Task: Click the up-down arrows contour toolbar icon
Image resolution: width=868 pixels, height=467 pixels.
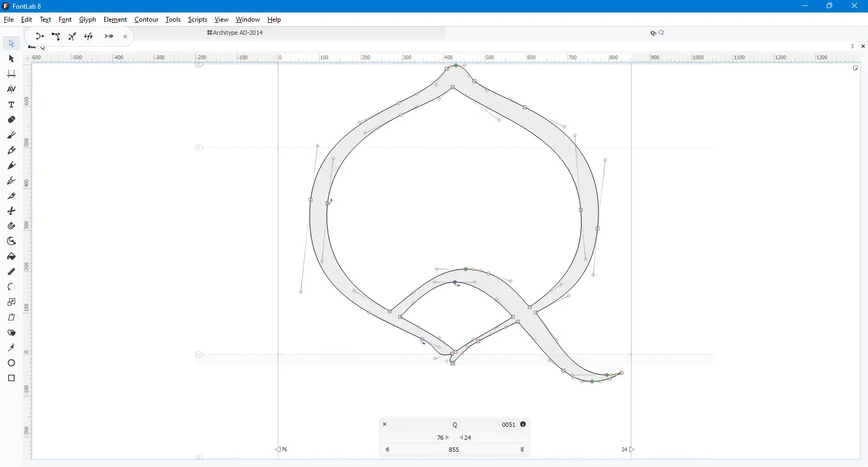Action: pos(89,36)
